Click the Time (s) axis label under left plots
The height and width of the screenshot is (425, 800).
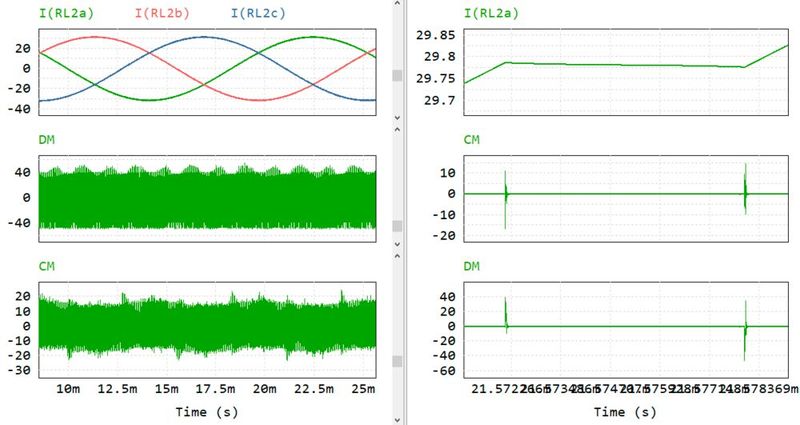(207, 412)
